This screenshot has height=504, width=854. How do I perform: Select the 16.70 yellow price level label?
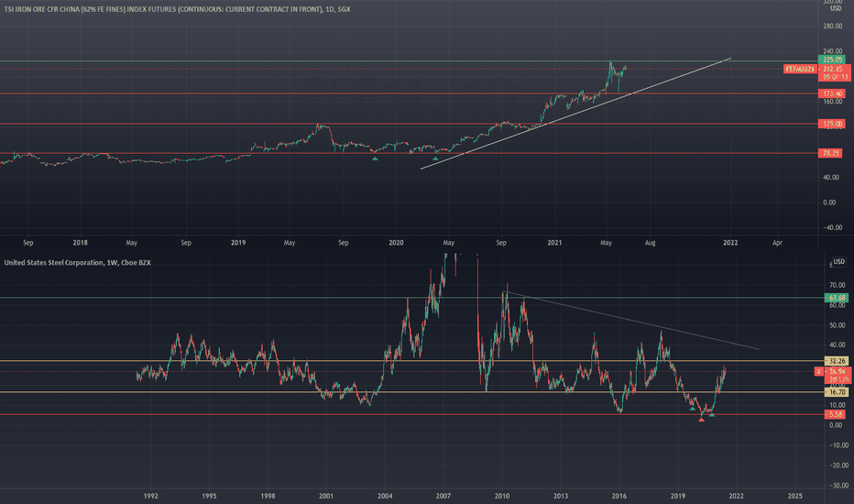pyautogui.click(x=836, y=392)
